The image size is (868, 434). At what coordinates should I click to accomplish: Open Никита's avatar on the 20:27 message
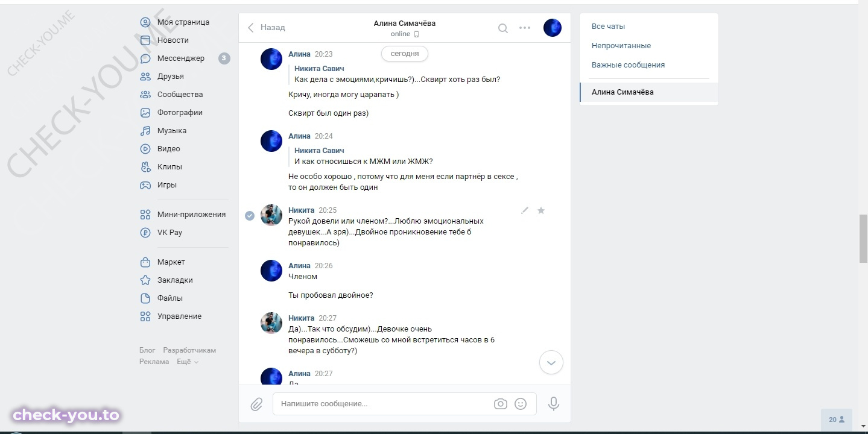(271, 323)
